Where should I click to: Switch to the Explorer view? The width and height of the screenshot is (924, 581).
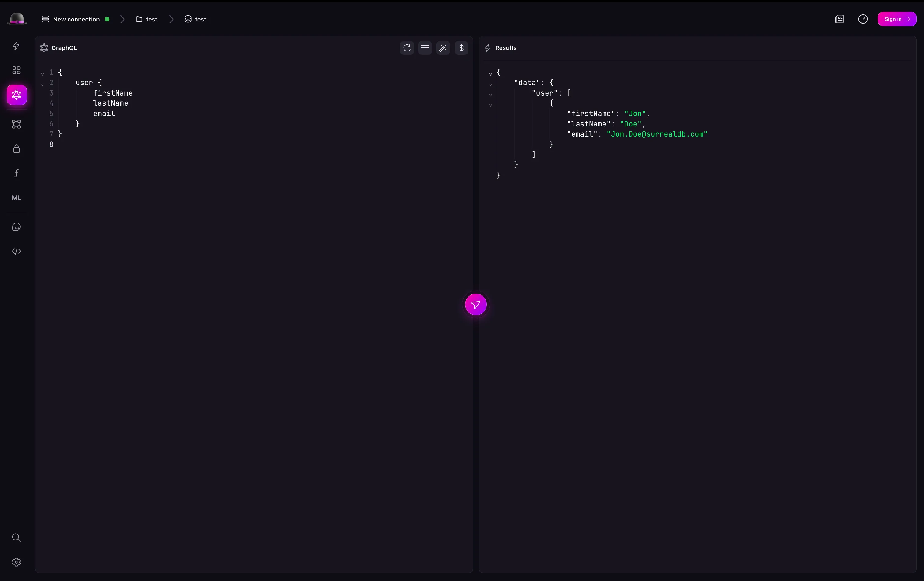(16, 70)
